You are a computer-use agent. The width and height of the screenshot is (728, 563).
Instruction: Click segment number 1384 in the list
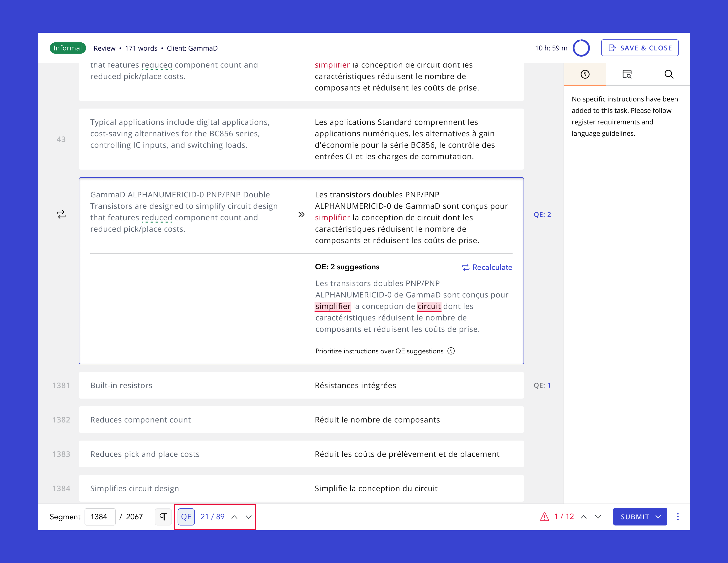click(x=61, y=488)
